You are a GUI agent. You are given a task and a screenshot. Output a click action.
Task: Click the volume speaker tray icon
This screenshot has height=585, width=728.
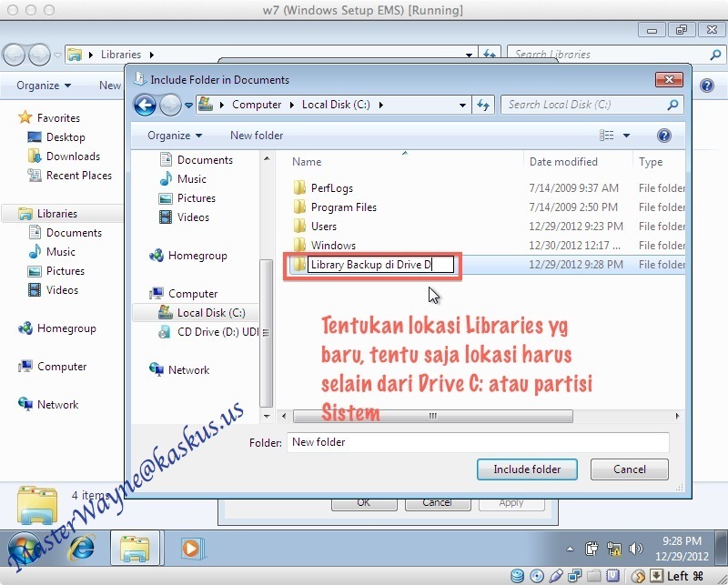point(635,549)
